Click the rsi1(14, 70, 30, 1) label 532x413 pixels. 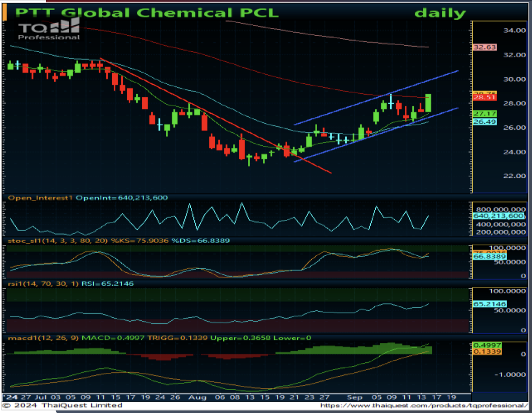point(43,284)
